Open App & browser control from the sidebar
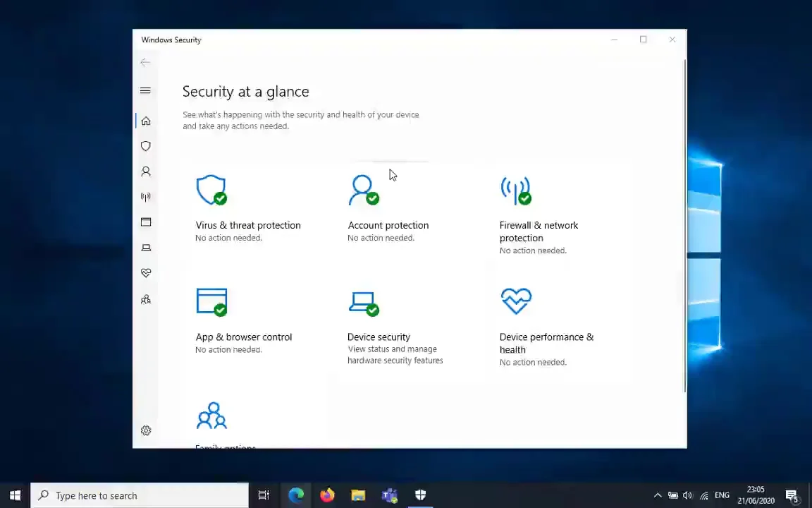Image resolution: width=812 pixels, height=508 pixels. 145,222
